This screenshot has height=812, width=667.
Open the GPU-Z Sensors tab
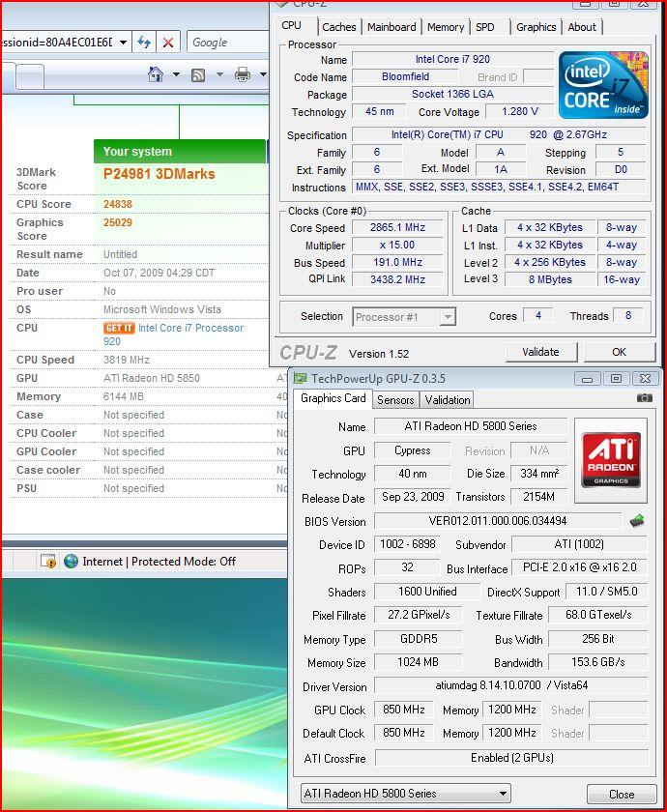tap(395, 400)
